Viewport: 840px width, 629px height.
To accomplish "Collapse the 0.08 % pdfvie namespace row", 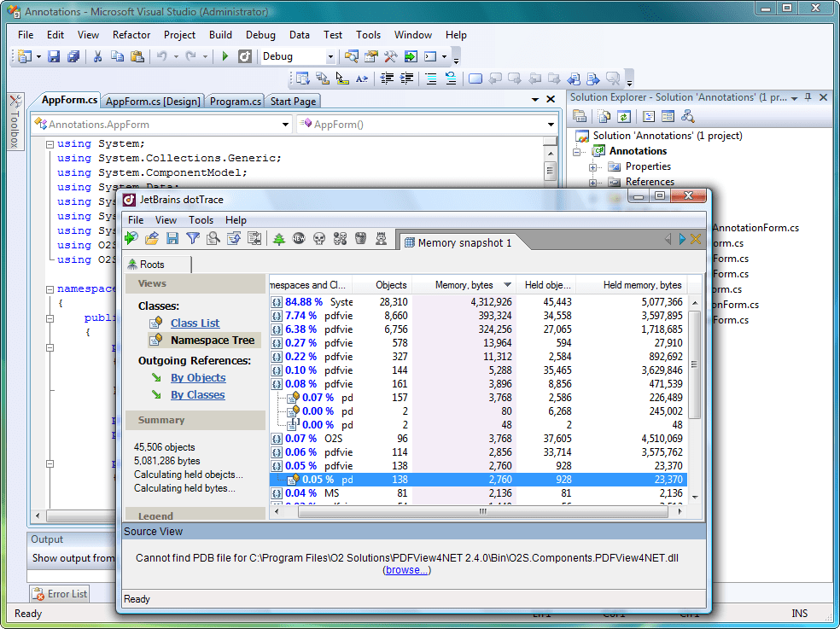I will click(x=277, y=384).
